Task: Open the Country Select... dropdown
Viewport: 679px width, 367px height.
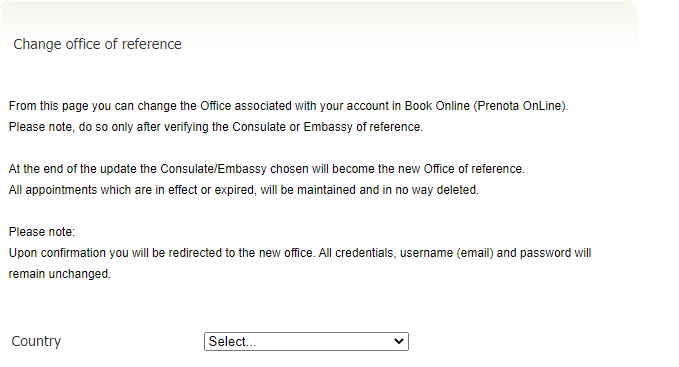Action: pyautogui.click(x=306, y=341)
